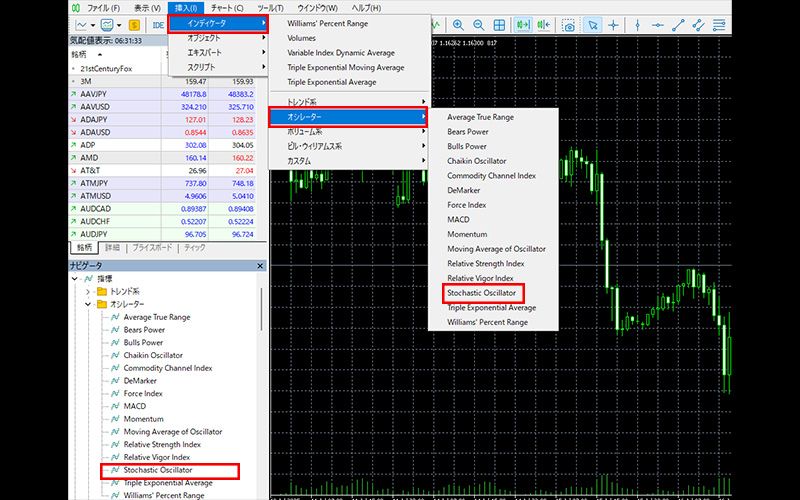The image size is (800, 500).
Task: Click the chart type line icon in the toolbar
Action: click(81, 25)
